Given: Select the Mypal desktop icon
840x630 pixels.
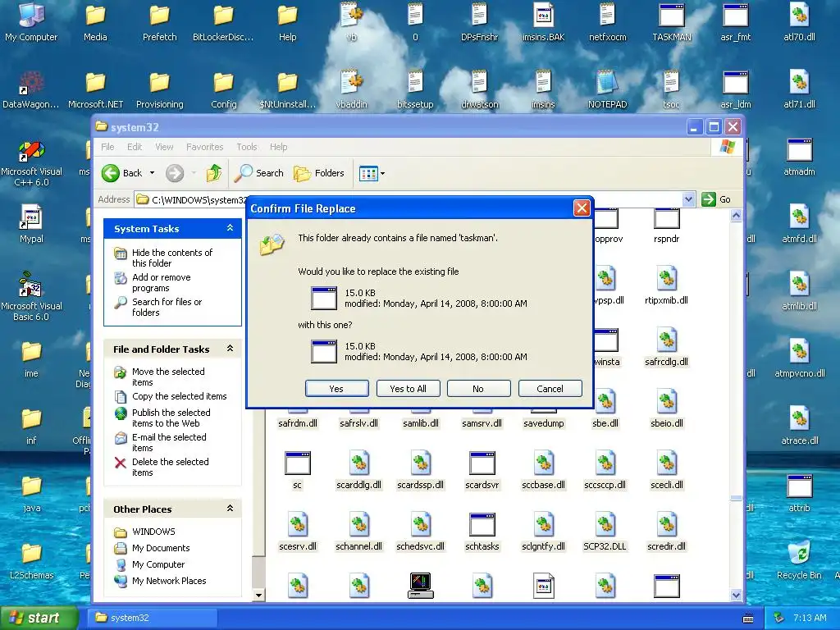Looking at the screenshot, I should [x=31, y=218].
